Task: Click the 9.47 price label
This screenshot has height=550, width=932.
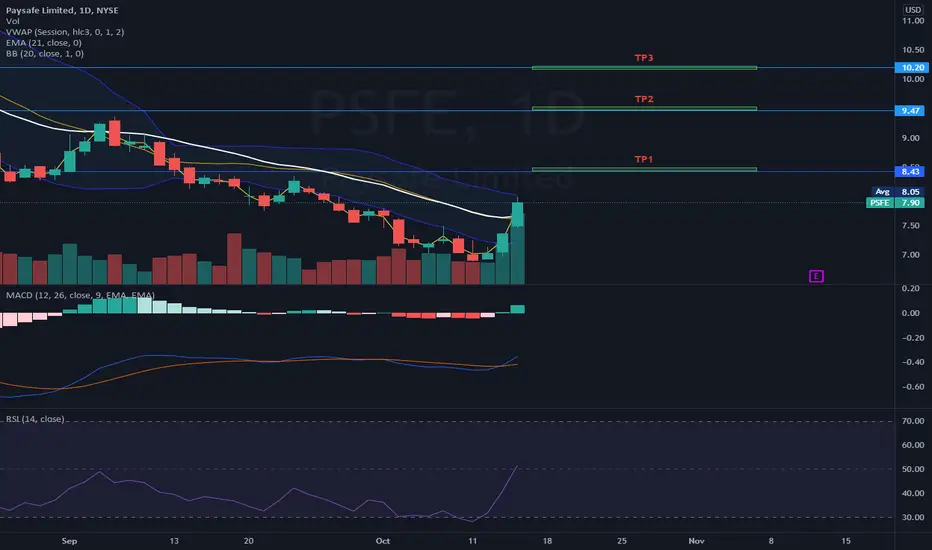Action: point(912,111)
